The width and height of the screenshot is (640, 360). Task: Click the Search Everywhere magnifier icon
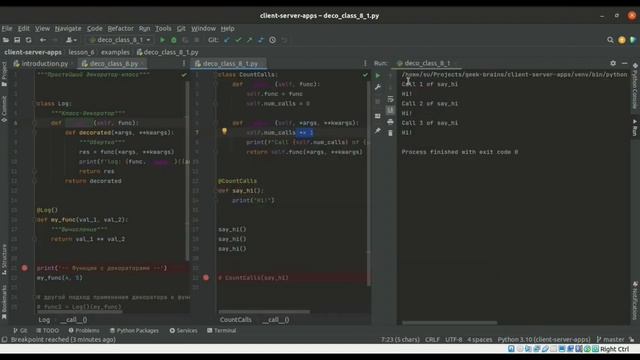pos(610,40)
